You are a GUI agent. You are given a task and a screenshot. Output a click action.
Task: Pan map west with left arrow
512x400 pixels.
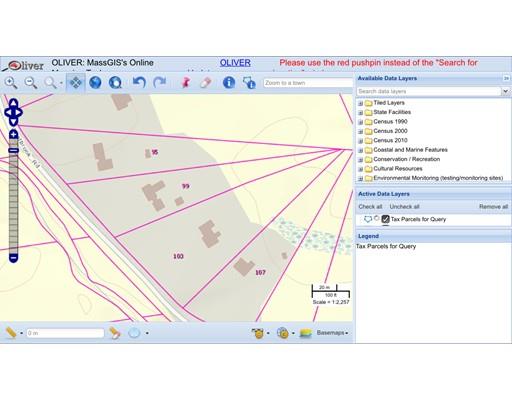8,112
